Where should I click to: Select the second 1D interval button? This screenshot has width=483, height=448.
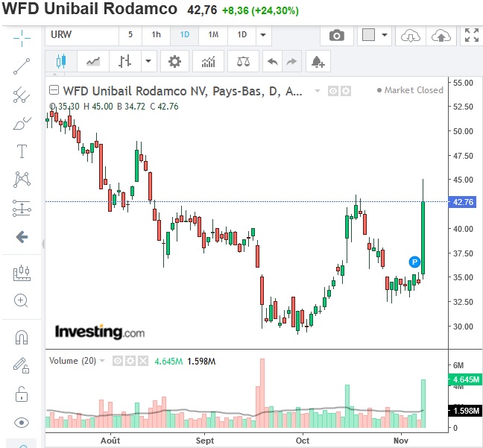241,35
